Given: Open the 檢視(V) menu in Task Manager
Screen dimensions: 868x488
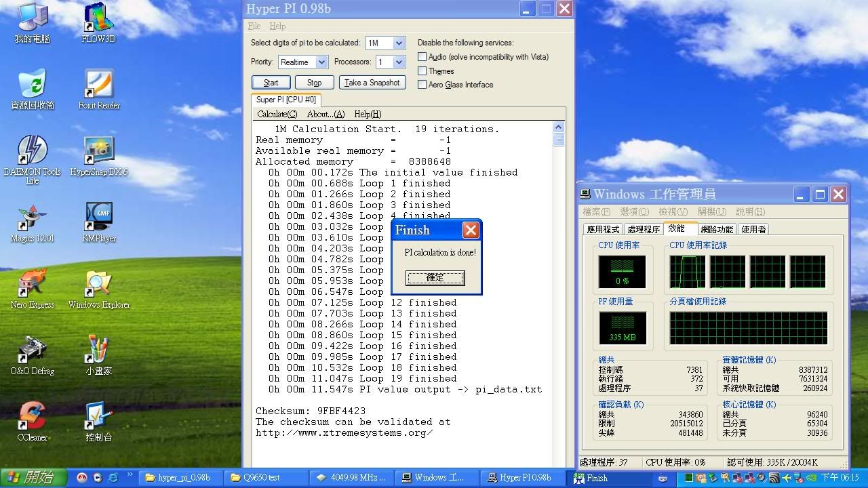Looking at the screenshot, I should (673, 211).
